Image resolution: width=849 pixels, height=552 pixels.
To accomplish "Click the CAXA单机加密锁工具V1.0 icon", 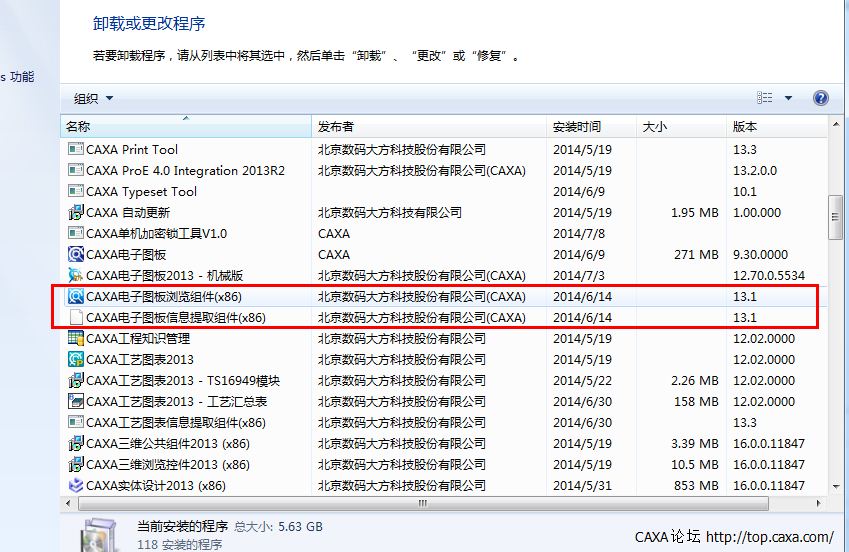I will (x=76, y=233).
